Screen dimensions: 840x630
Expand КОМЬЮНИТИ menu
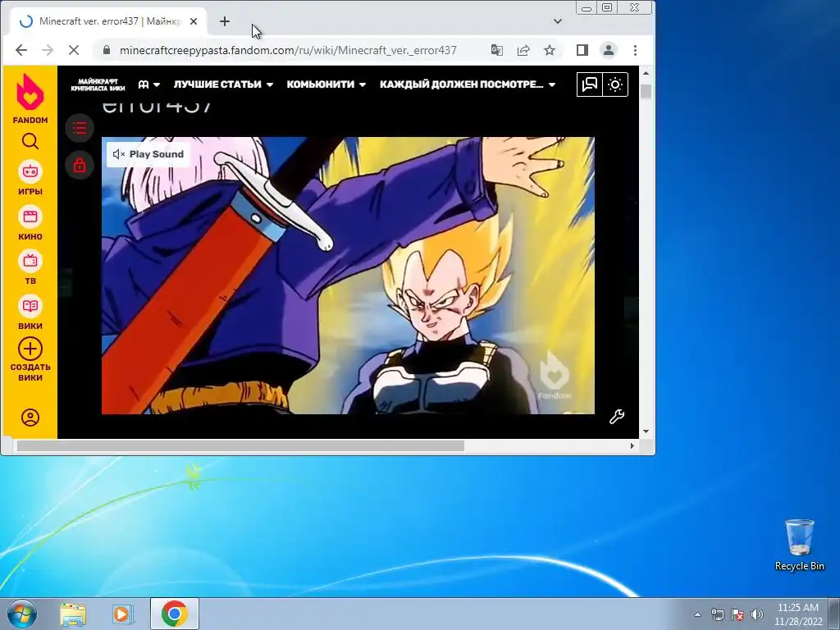click(x=326, y=84)
